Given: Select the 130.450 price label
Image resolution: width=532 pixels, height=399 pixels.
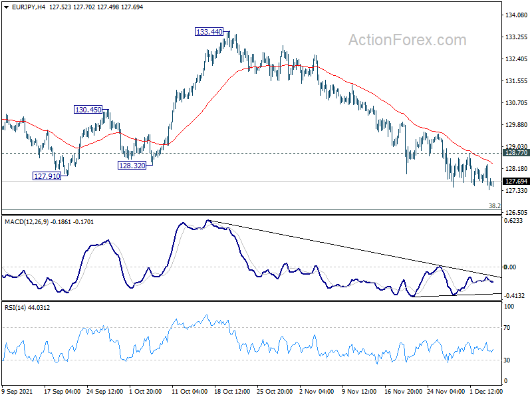Looking at the screenshot, I should click(x=88, y=110).
